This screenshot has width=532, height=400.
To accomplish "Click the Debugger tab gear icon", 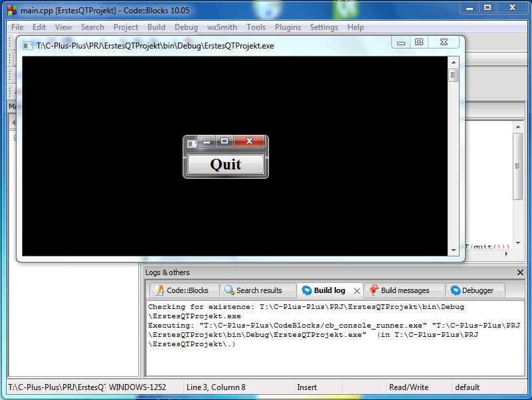I will pyautogui.click(x=456, y=290).
